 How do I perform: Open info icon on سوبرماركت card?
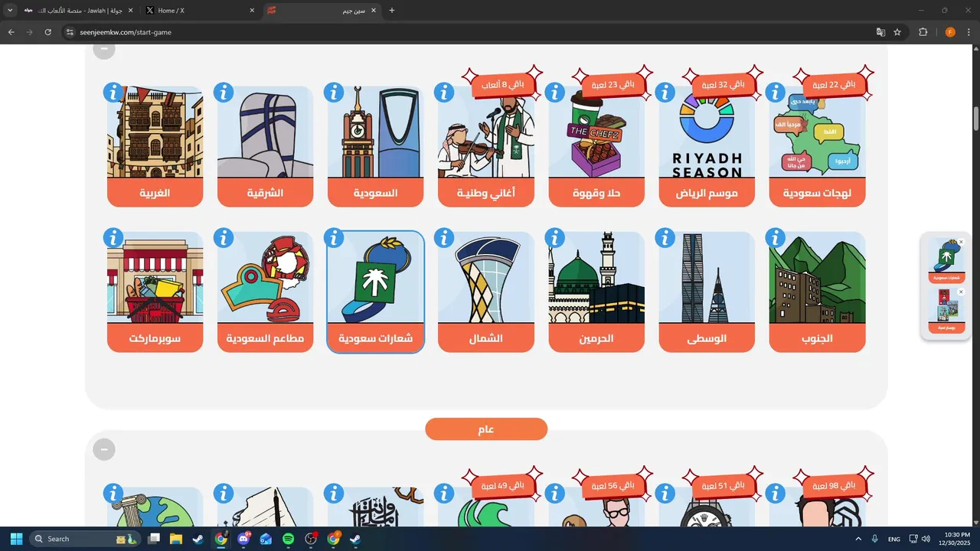113,238
